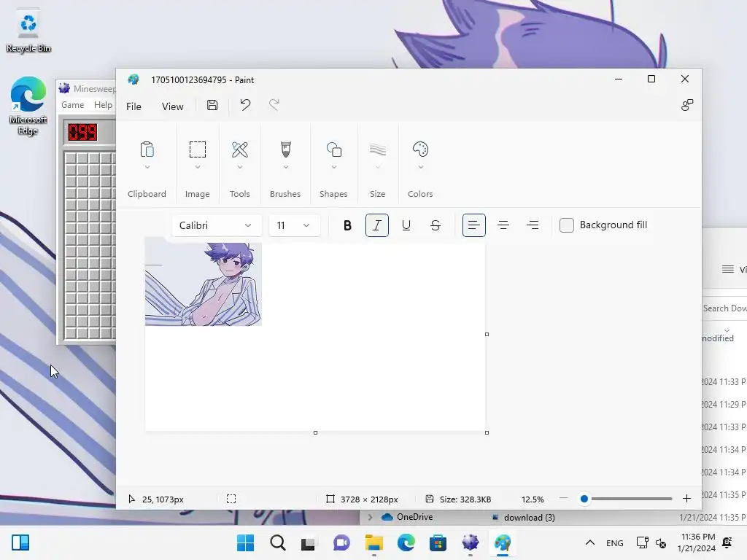747x560 pixels.
Task: Expand the Image group chevron
Action: point(197,167)
